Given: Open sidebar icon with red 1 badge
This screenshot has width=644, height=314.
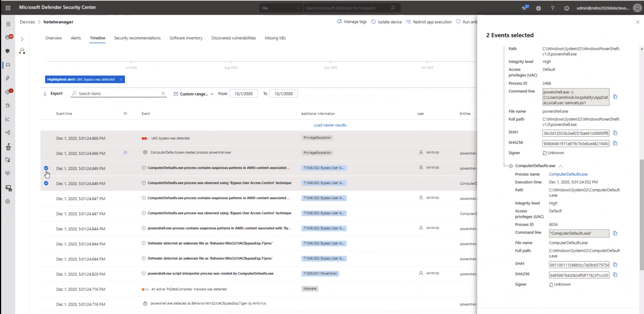Looking at the screenshot, I should point(9,92).
